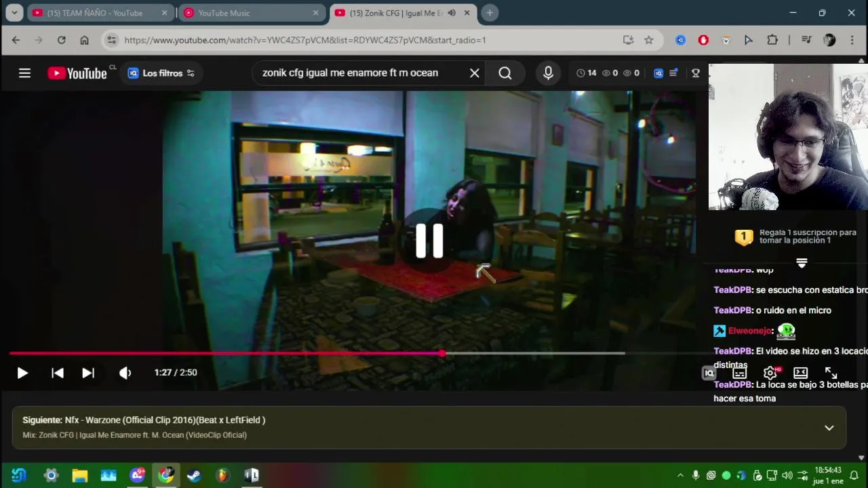Open the list icon beside vidIQ header

[673, 73]
